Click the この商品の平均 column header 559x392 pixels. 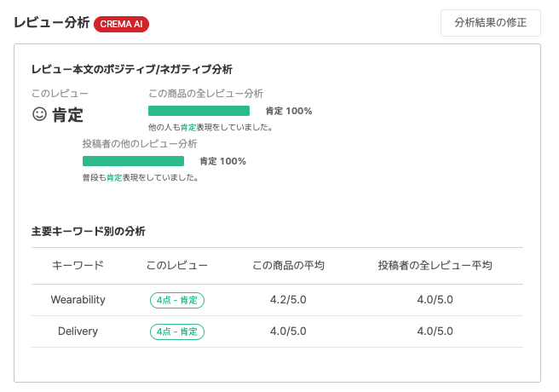click(288, 266)
